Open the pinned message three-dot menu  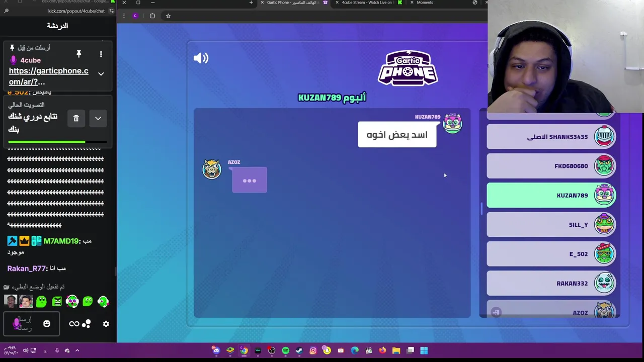(101, 54)
